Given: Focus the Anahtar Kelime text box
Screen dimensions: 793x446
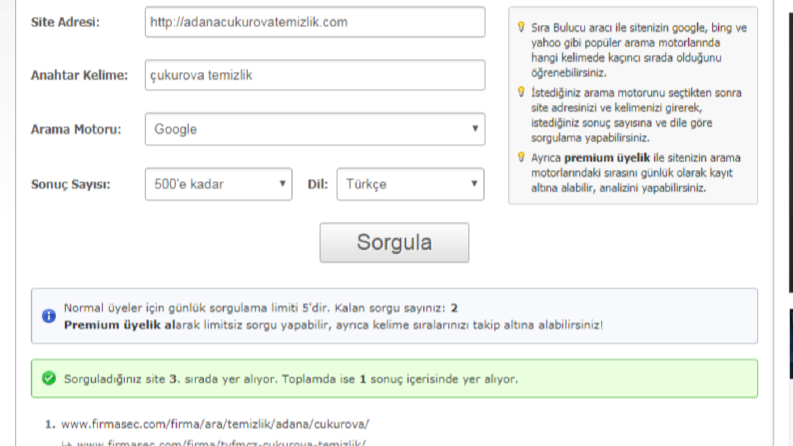Looking at the screenshot, I should point(315,75).
